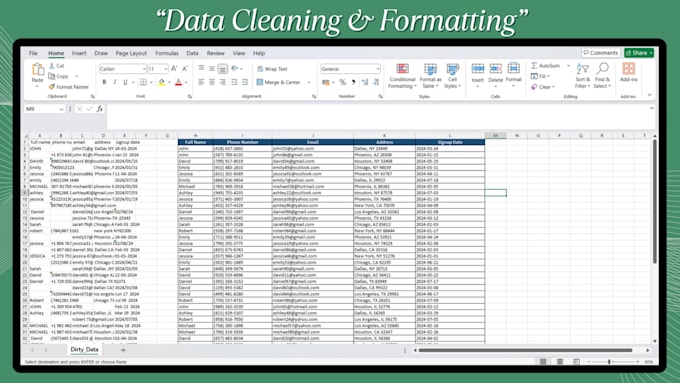680x383 pixels.
Task: Align text to bottom
Action: 222,69
